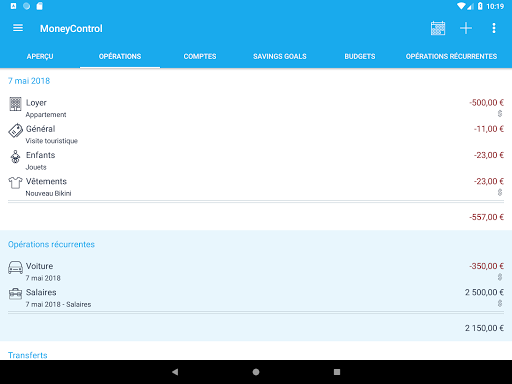Click the -500,00 € amount
512x384 pixels.
pos(486,103)
